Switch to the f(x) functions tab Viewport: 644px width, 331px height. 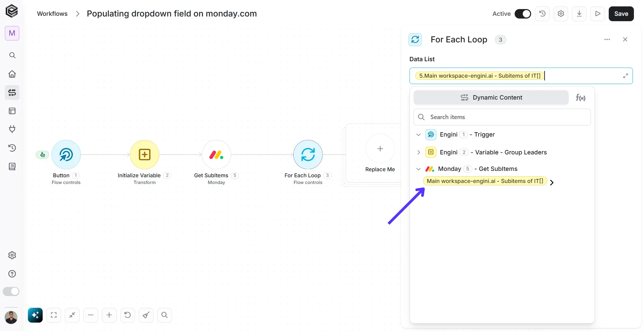tap(581, 98)
